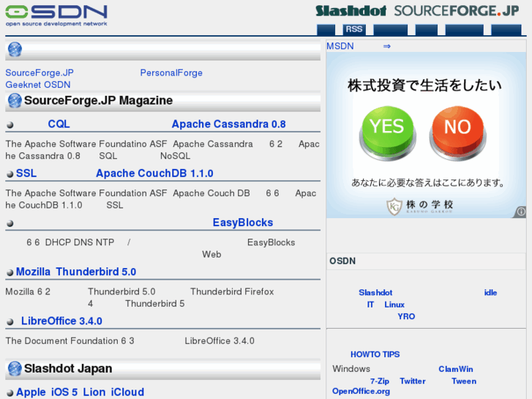Open the OpenOffice.org link
This screenshot has width=532, height=399.
pyautogui.click(x=361, y=391)
